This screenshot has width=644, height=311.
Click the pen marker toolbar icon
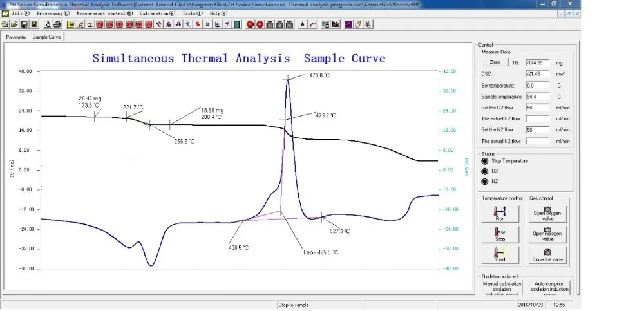coord(81,24)
